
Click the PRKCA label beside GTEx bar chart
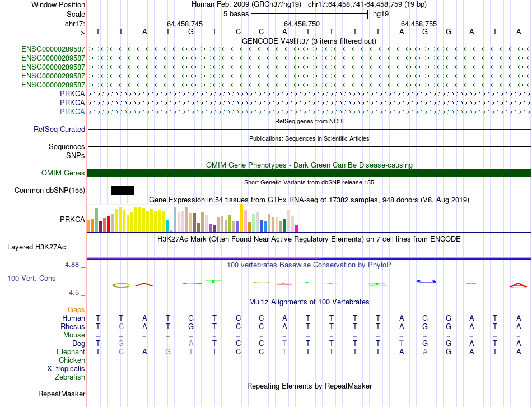(x=72, y=219)
